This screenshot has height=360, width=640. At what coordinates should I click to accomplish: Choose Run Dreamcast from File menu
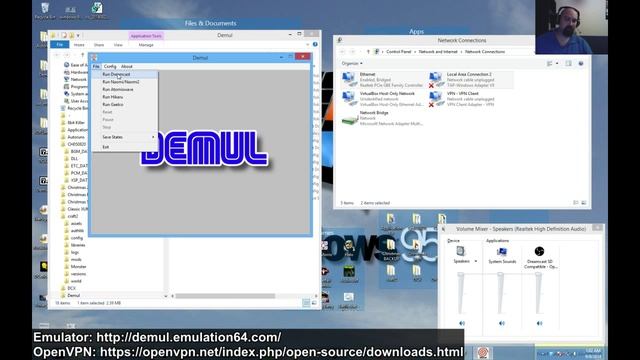pos(124,74)
